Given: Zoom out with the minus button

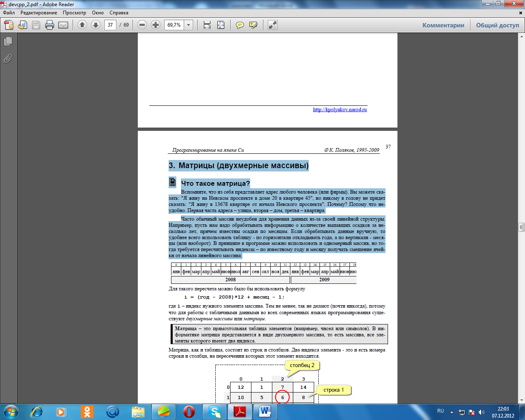Looking at the screenshot, I should (x=142, y=25).
